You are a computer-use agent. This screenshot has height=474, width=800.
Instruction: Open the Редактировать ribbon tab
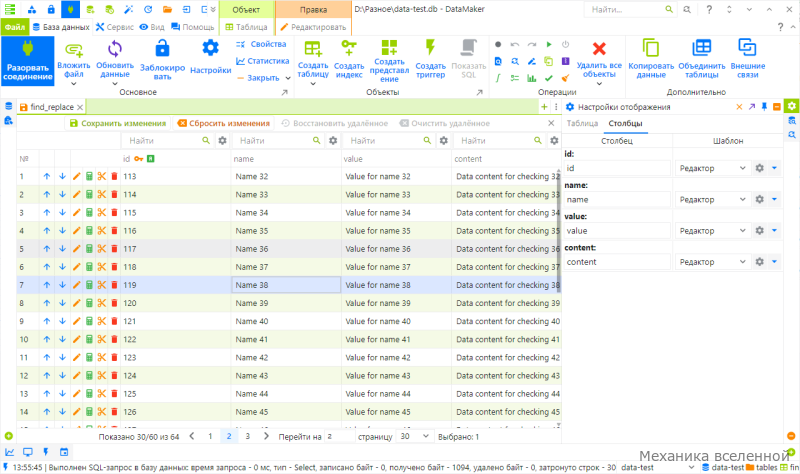point(313,27)
